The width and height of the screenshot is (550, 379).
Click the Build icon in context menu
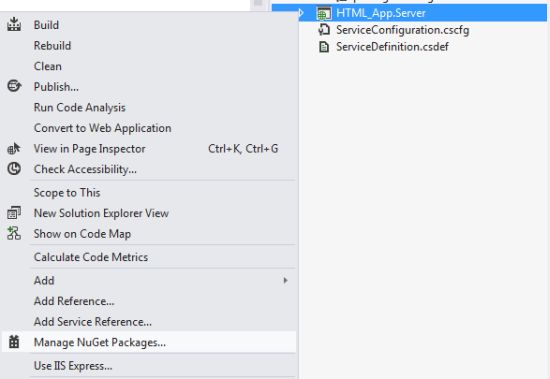pyautogui.click(x=14, y=24)
